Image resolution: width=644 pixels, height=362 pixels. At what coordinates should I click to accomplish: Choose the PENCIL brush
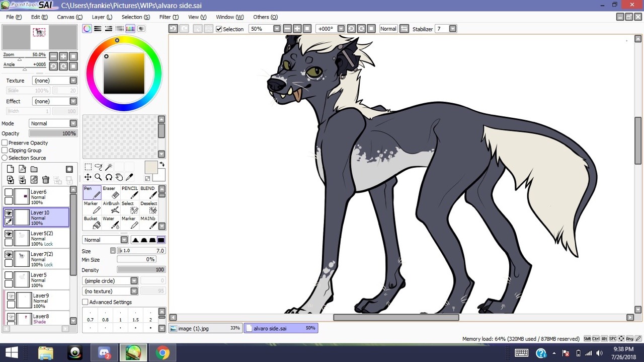[129, 192]
